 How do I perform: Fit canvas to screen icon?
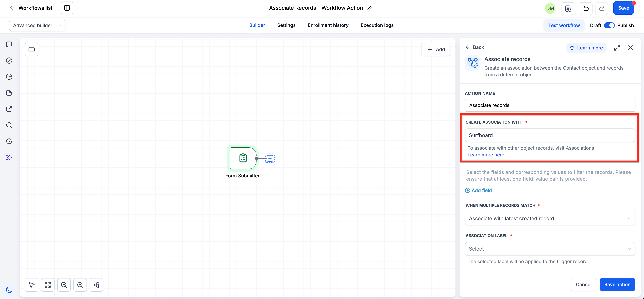coord(48,285)
